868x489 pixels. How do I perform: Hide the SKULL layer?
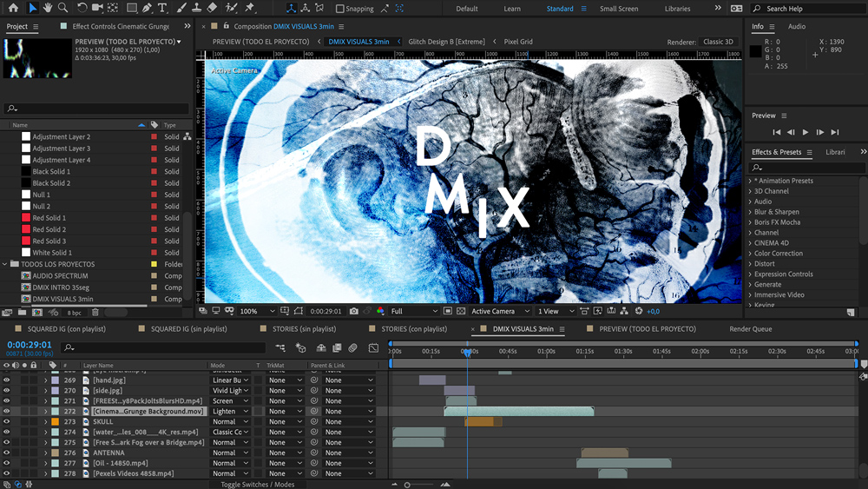7,421
